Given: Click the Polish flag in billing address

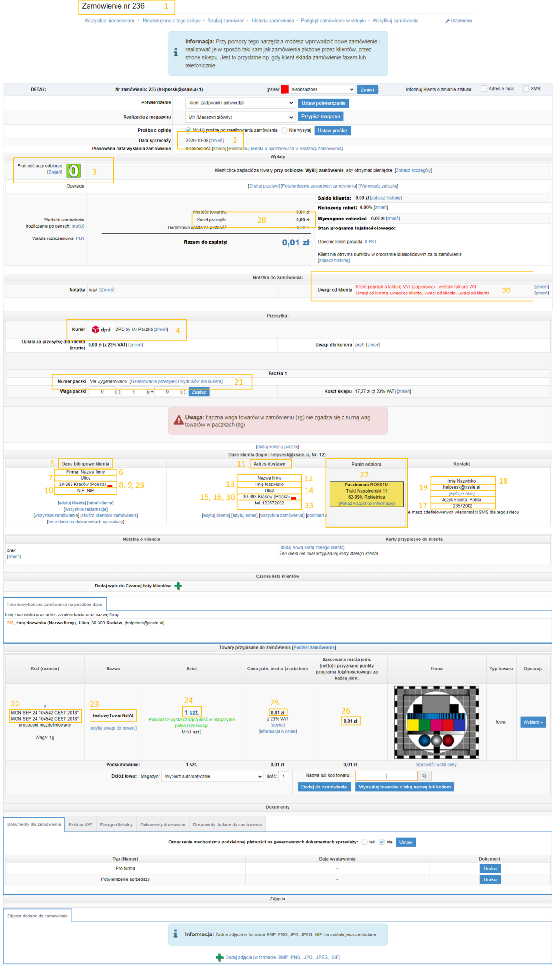Looking at the screenshot, I should click(110, 485).
